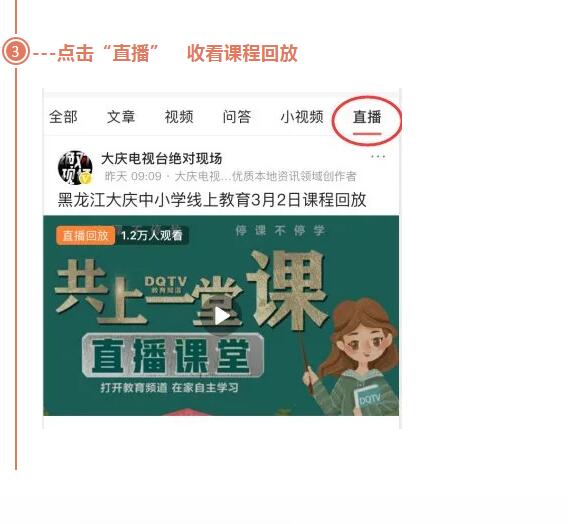Tap the teacher illustration in thumbnail

350,357
